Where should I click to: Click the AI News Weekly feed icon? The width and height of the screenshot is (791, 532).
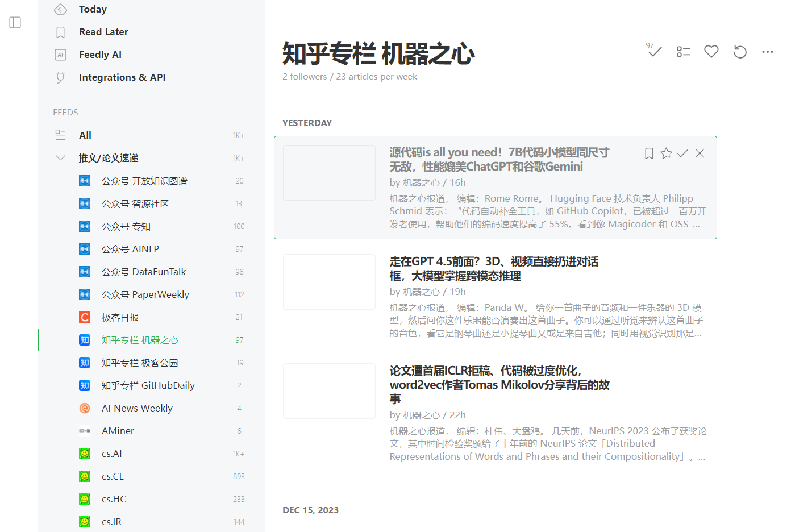coord(85,408)
